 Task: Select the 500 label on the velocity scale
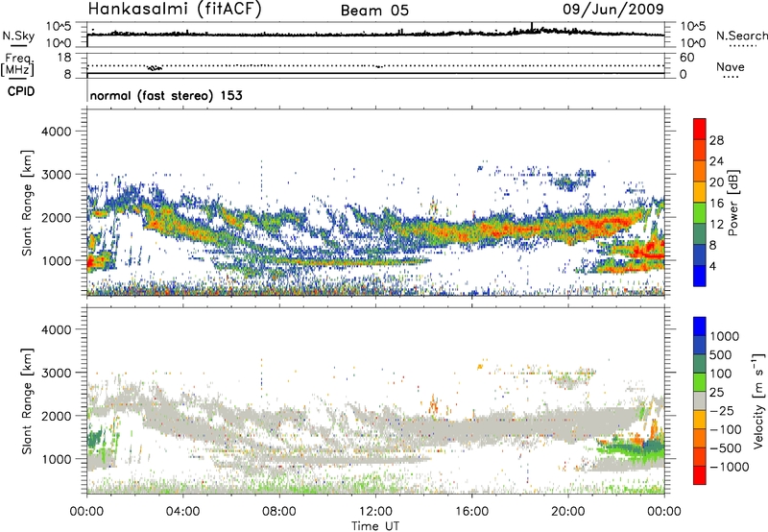pos(721,355)
